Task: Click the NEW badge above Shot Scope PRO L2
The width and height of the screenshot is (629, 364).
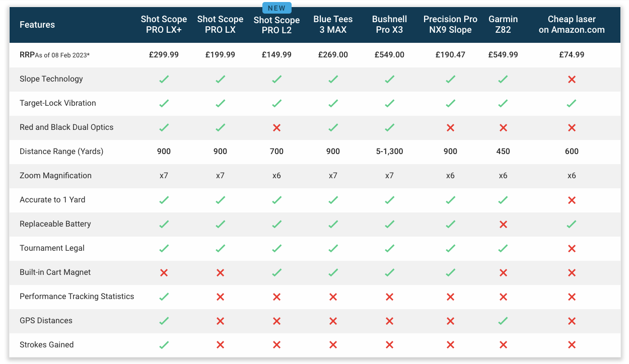Action: point(276,8)
